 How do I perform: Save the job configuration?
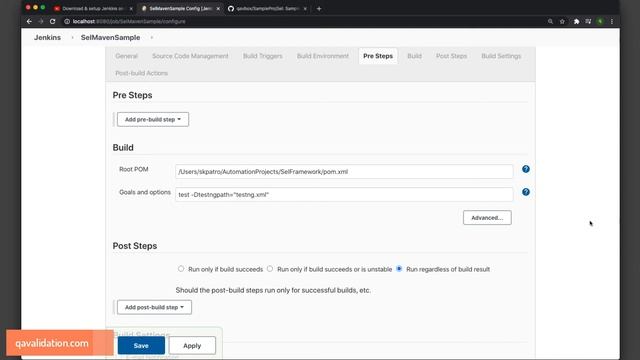[141, 345]
